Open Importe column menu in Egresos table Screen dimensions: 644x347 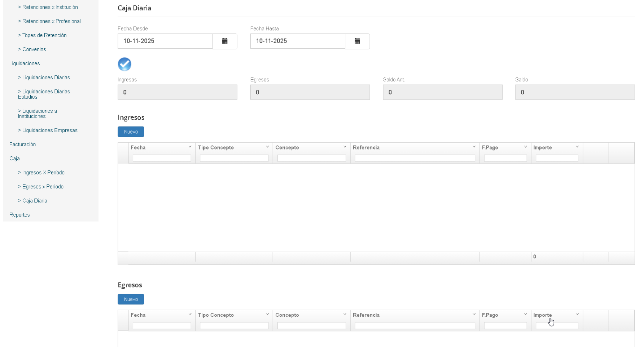coord(577,315)
